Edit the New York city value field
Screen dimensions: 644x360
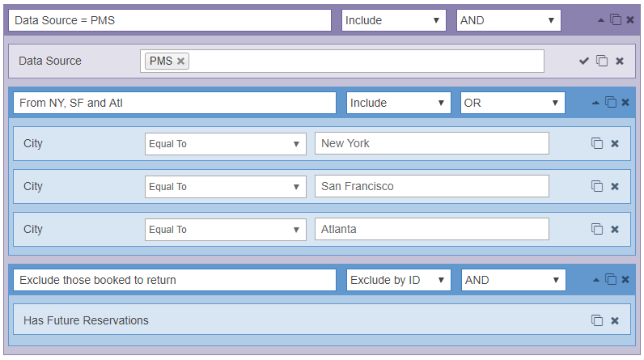(432, 143)
